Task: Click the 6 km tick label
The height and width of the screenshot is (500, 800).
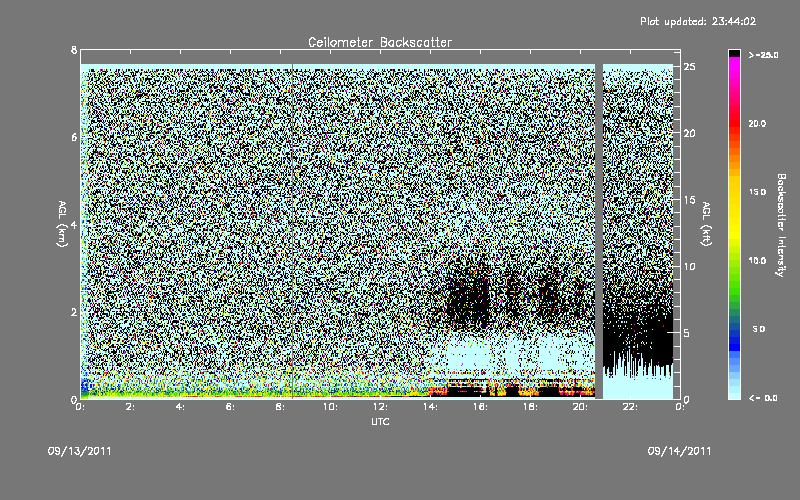Action: (74, 137)
